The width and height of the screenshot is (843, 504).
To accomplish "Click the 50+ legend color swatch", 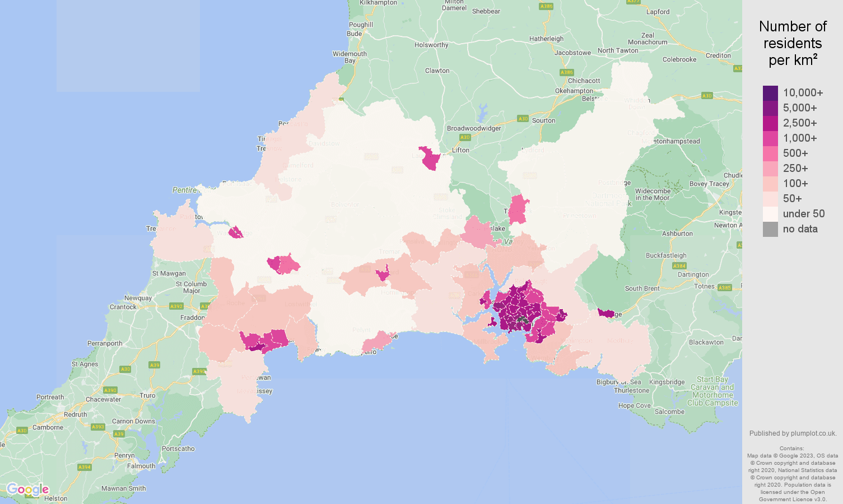I will (770, 199).
